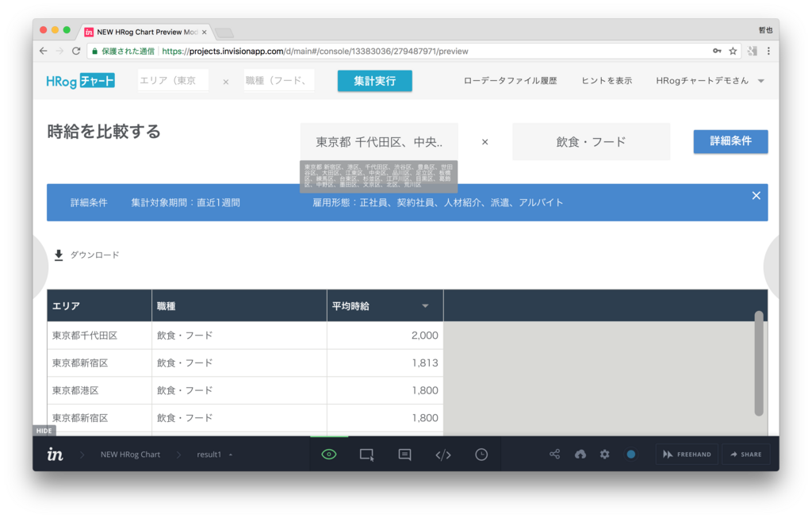Click the エリア column header
Screen dimensions: 812x518
coord(99,306)
